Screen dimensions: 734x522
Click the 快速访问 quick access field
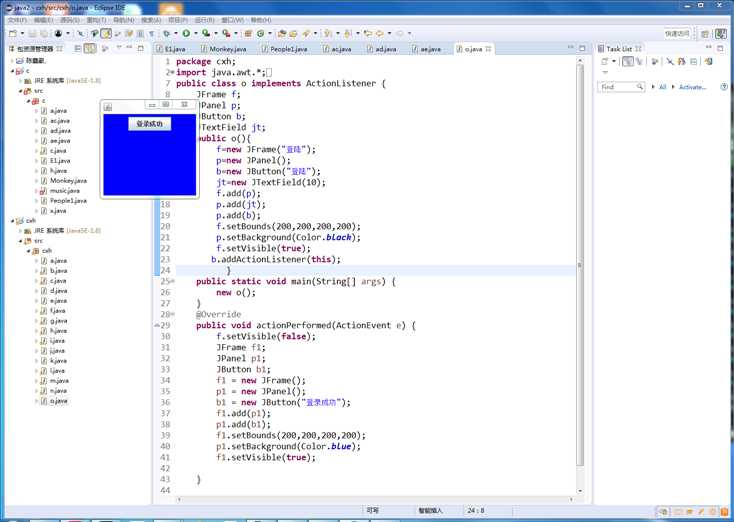677,34
